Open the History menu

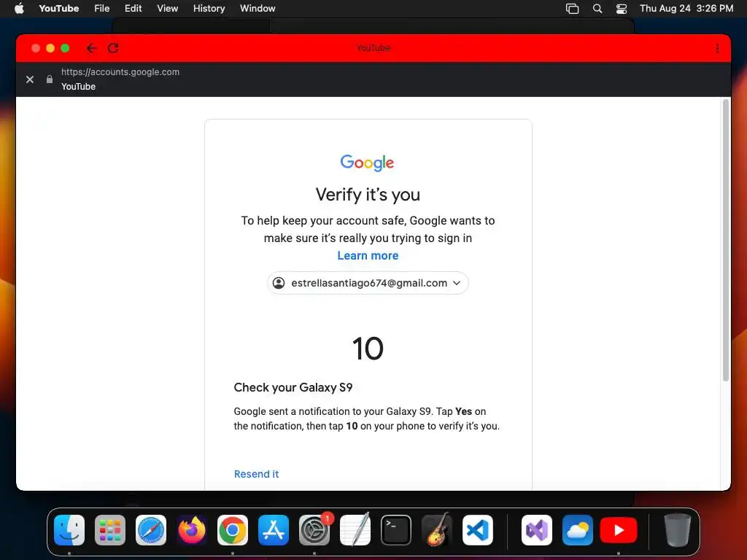pos(209,8)
